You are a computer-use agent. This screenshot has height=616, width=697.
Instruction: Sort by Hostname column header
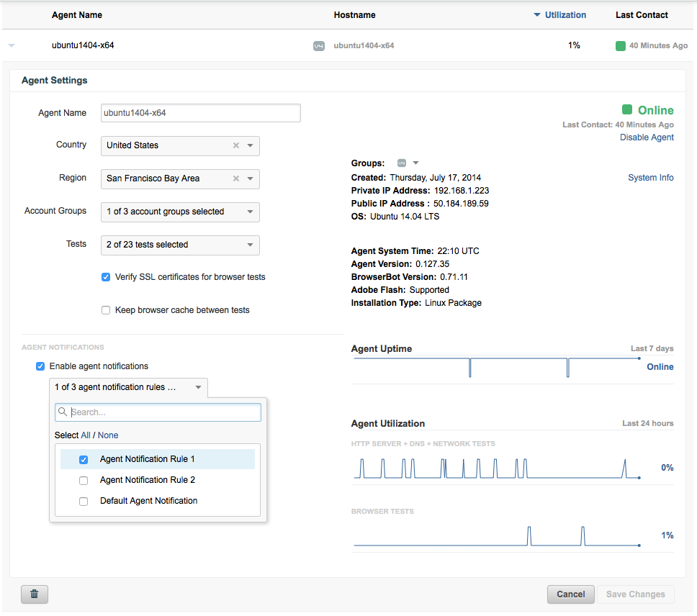[355, 14]
